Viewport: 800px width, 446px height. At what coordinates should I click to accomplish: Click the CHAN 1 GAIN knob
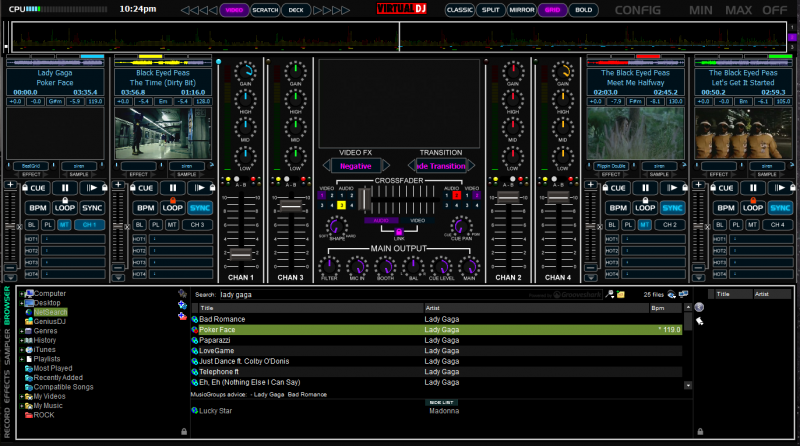245,71
